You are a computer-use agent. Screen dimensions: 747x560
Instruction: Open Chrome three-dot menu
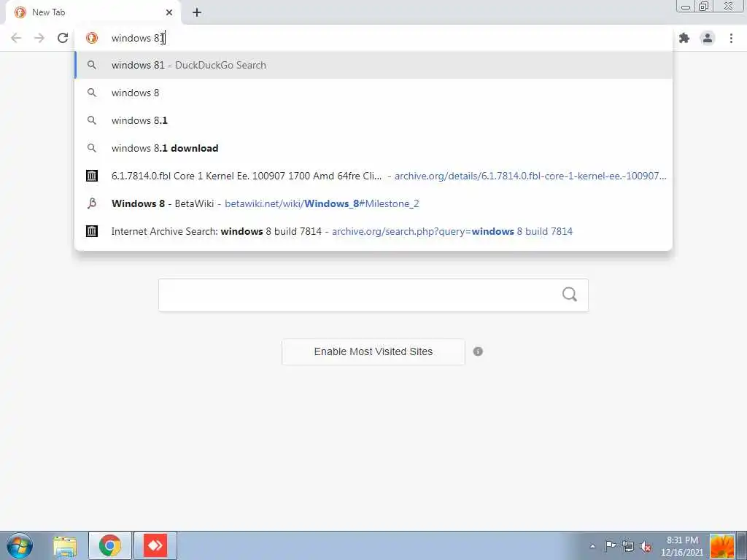point(731,38)
